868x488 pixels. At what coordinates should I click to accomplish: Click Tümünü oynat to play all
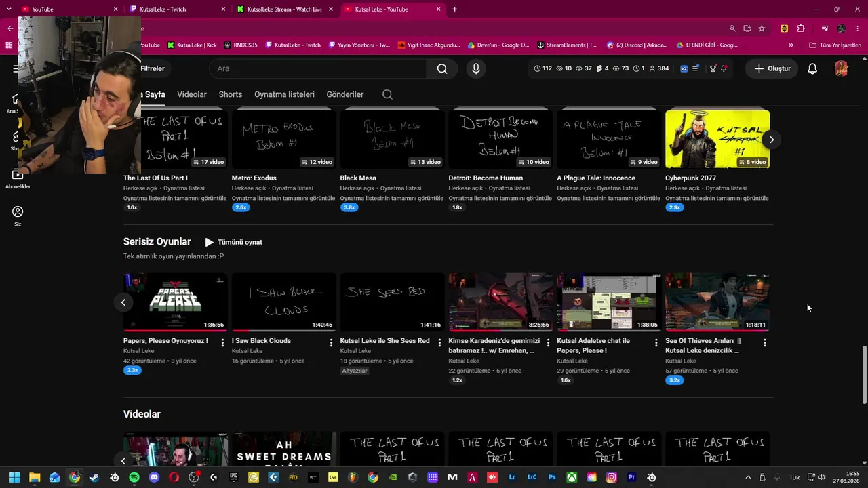coord(233,242)
